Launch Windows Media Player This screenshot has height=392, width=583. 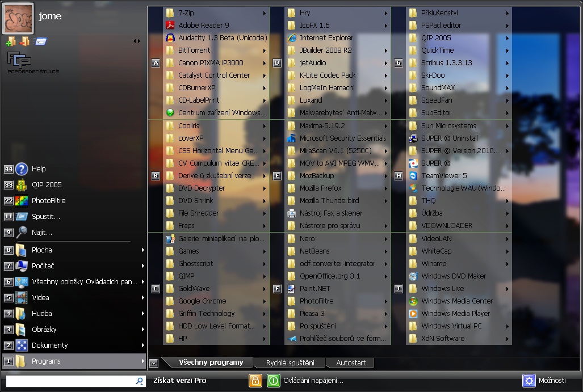[459, 314]
